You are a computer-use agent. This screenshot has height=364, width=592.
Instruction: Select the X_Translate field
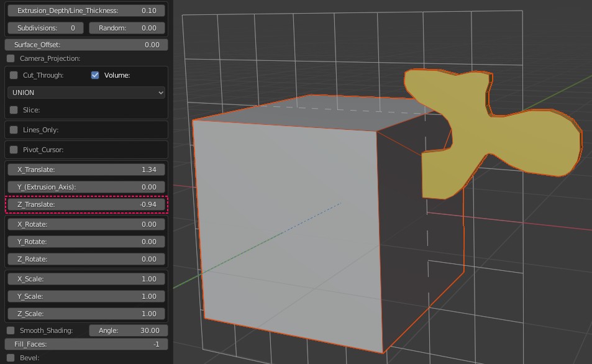pos(86,170)
